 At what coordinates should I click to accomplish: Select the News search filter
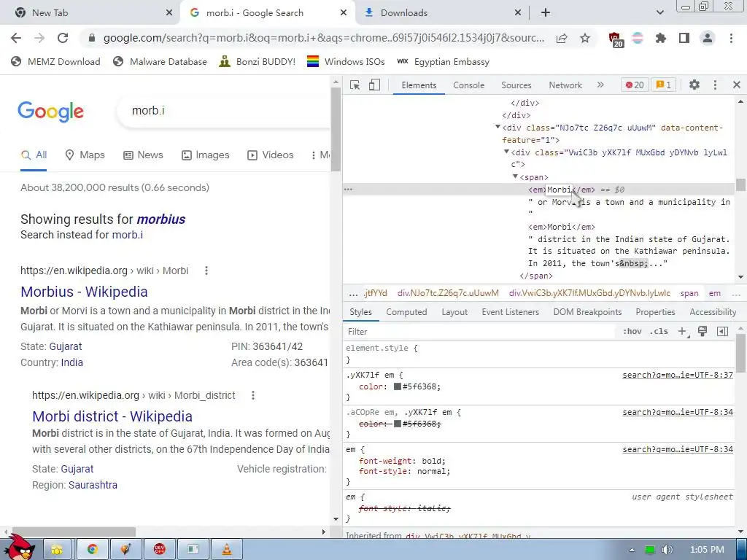[x=143, y=155]
